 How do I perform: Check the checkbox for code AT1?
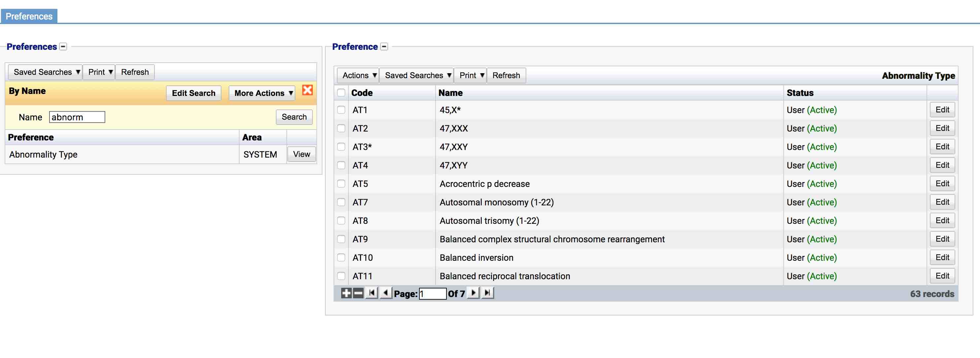(341, 110)
